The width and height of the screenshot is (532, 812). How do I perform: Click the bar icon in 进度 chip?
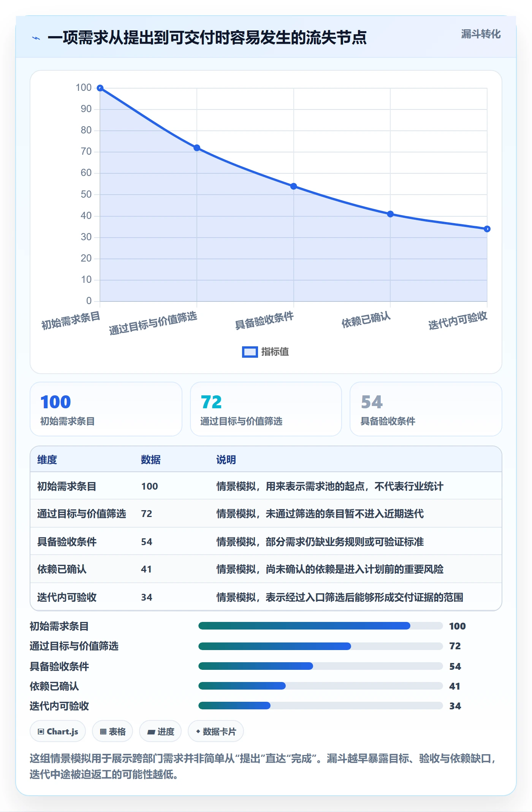(x=151, y=732)
